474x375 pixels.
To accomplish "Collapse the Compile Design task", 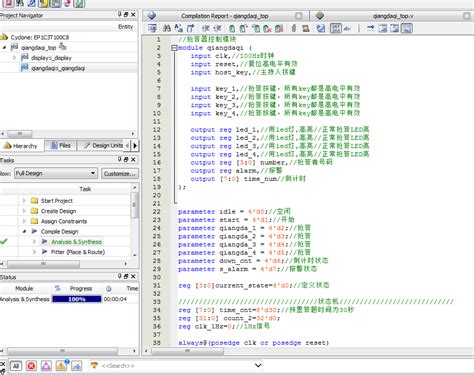I will click(24, 231).
